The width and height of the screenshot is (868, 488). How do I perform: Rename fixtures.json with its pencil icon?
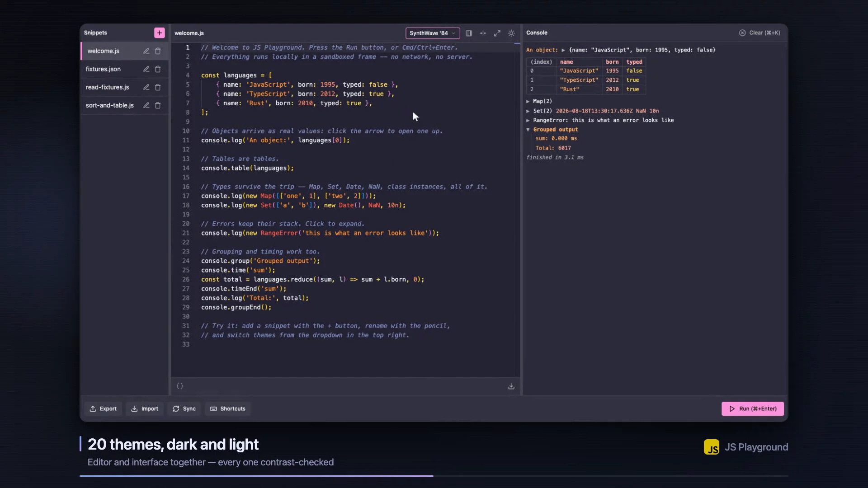coord(146,69)
